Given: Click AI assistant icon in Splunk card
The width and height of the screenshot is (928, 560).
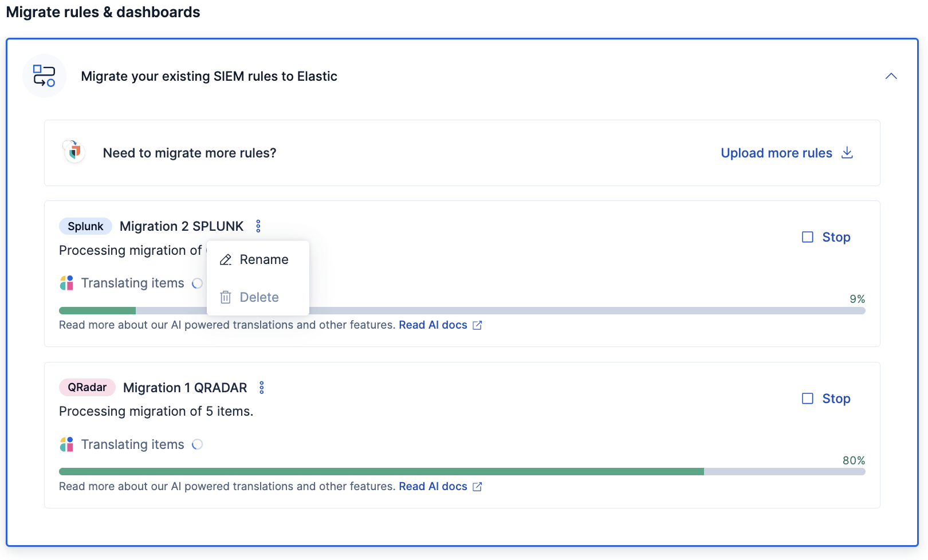Looking at the screenshot, I should click(66, 283).
